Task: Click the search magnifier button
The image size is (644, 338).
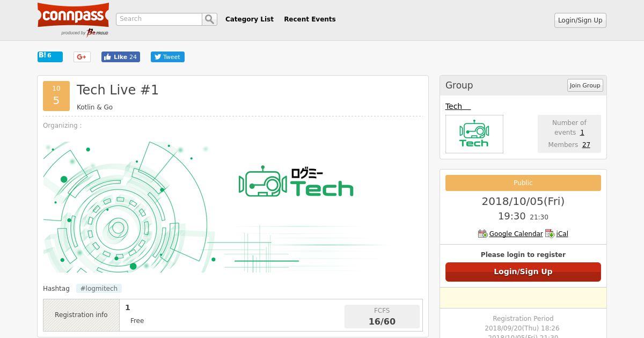Action: (x=209, y=19)
